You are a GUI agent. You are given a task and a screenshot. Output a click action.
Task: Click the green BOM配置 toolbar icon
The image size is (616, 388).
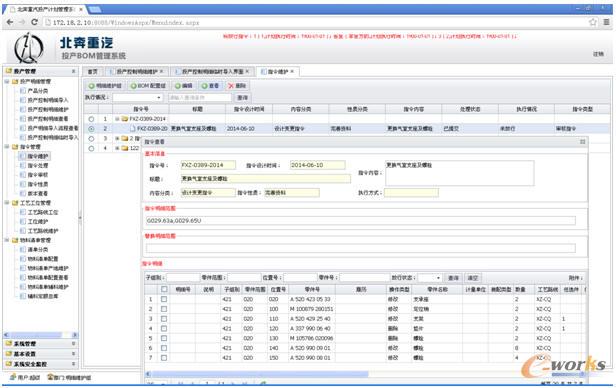pyautogui.click(x=134, y=86)
